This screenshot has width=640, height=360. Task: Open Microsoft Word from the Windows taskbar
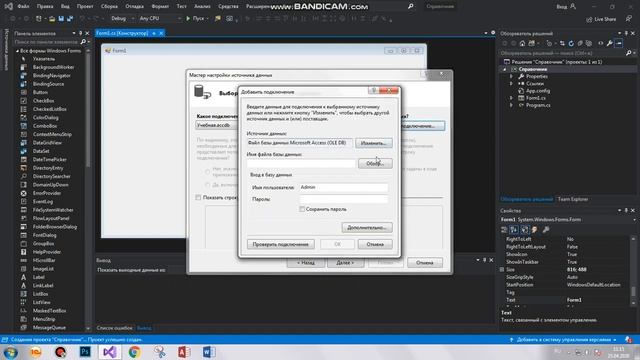[209, 352]
